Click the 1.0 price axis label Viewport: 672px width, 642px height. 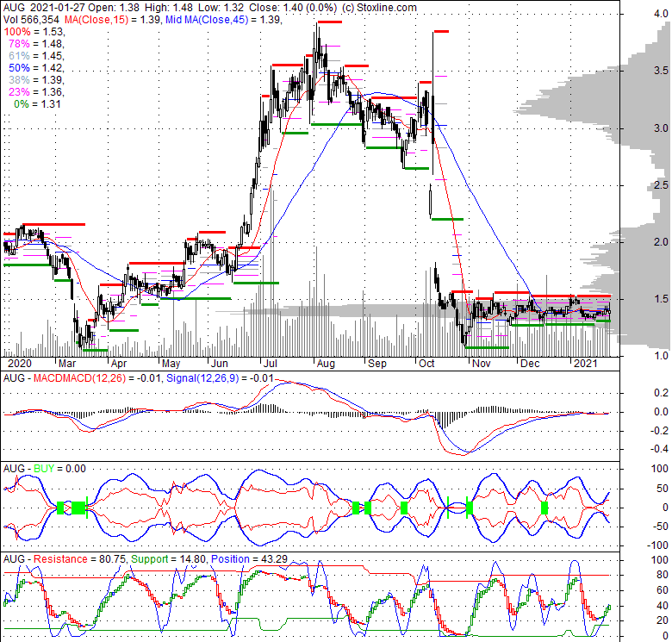click(662, 356)
